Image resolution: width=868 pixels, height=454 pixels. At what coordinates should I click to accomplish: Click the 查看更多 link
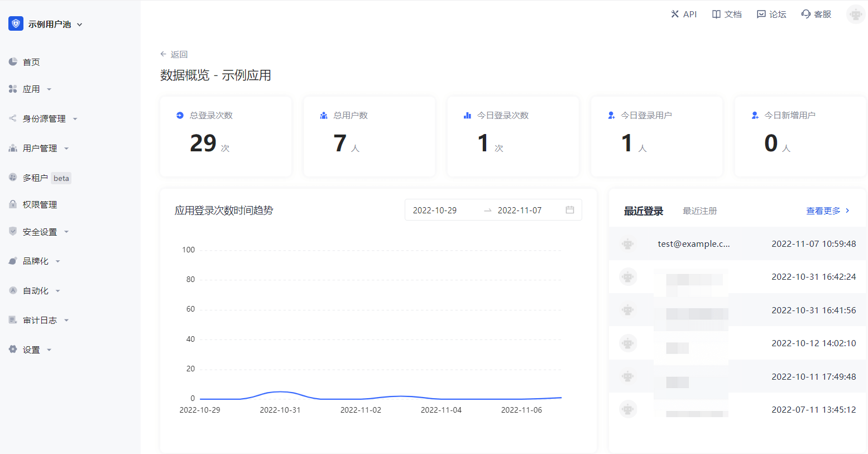coord(827,211)
